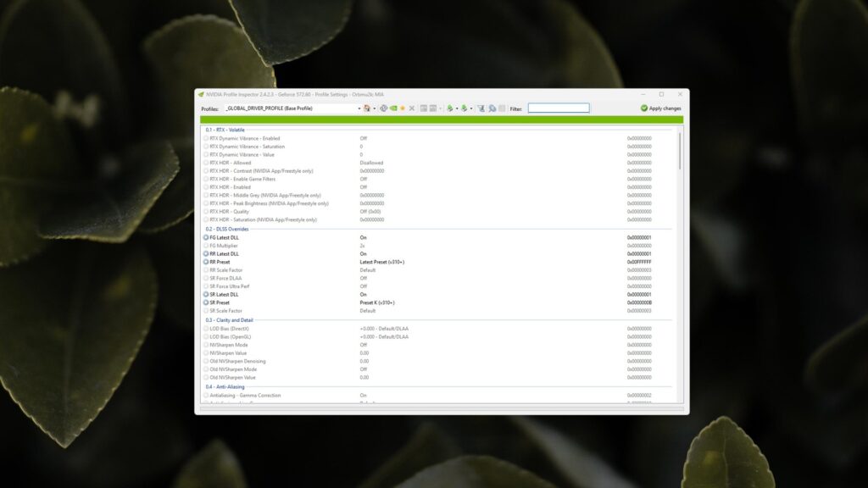Click inside the Filter text field
Screen dimensions: 868x488
pos(559,108)
